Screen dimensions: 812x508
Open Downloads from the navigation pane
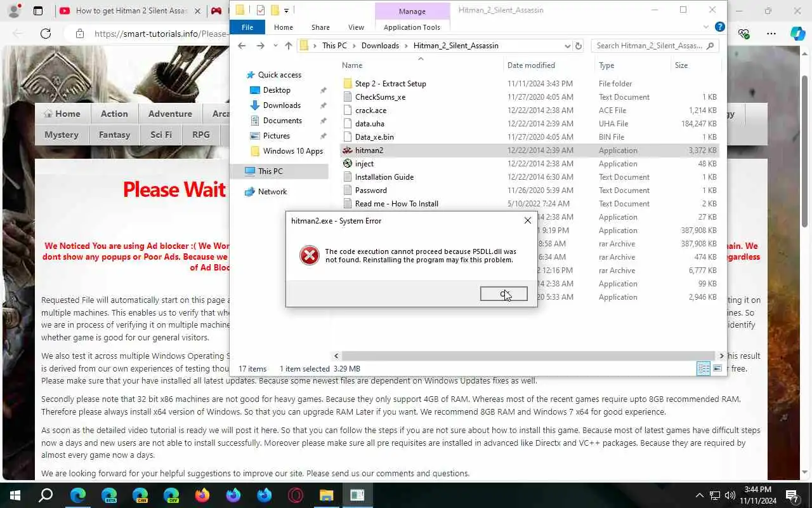point(282,105)
